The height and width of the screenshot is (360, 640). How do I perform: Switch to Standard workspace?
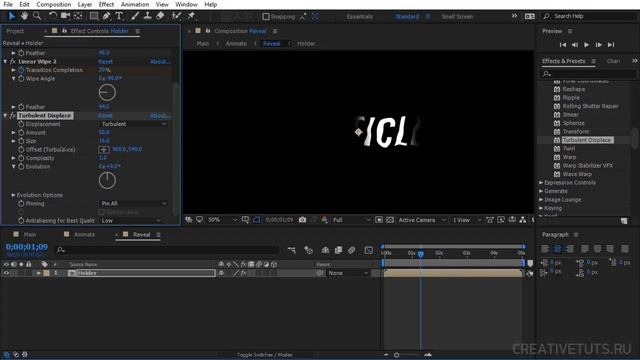click(407, 17)
